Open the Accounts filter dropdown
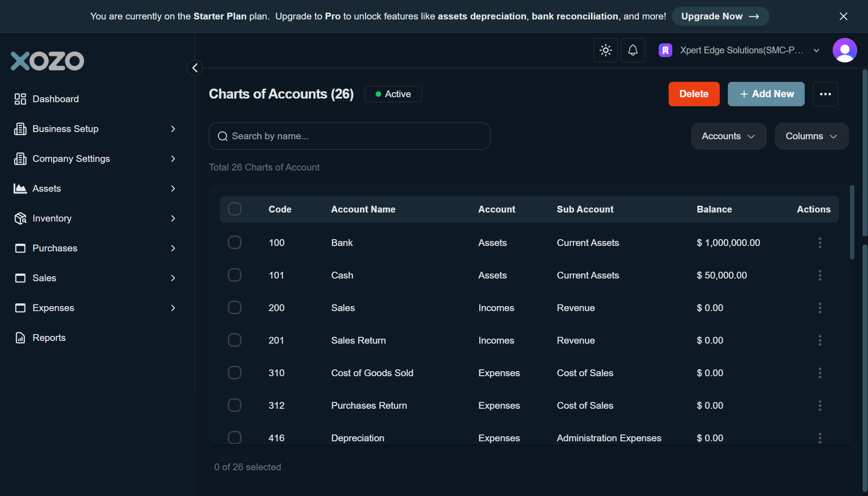The height and width of the screenshot is (496, 868). coord(728,136)
